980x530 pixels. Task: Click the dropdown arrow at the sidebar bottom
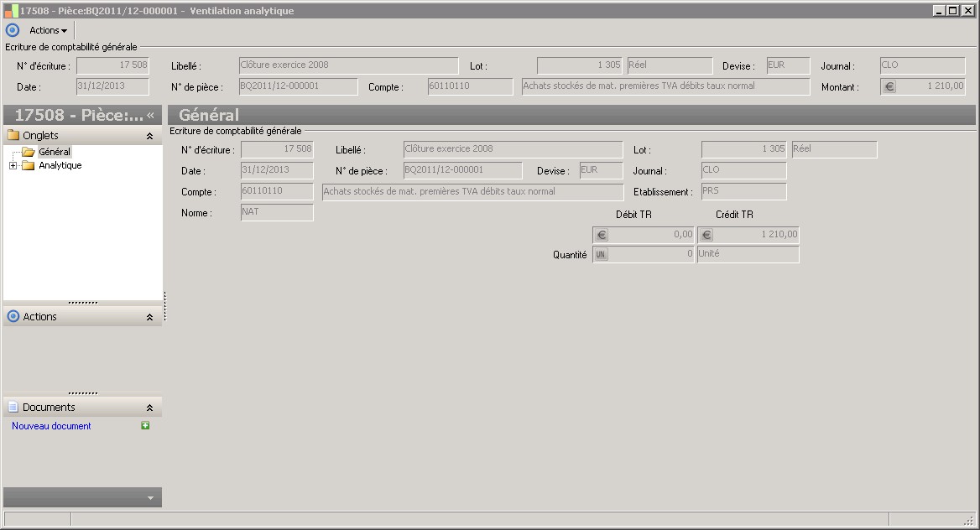point(150,498)
